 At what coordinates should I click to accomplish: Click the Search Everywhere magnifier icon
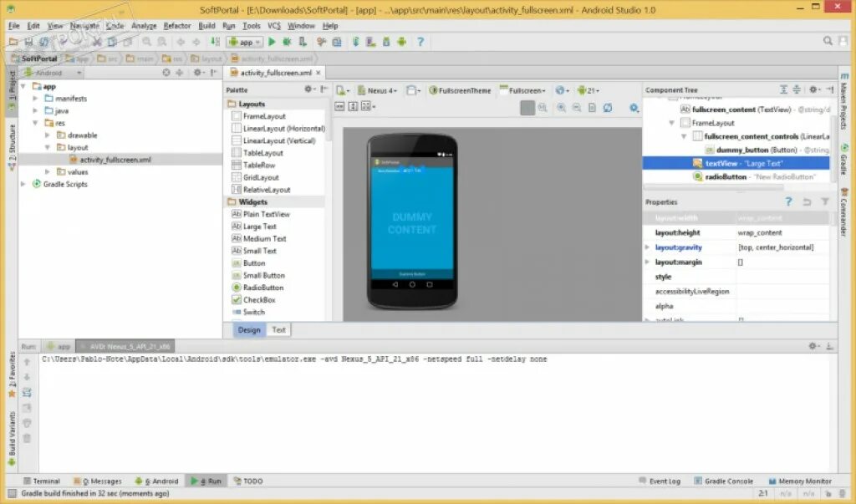[828, 41]
